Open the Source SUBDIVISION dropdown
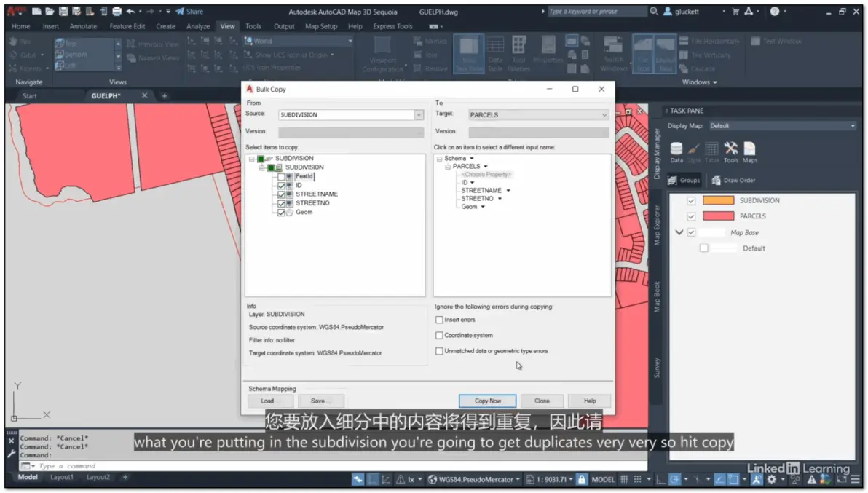Viewport: 868px width, 493px height. (x=419, y=114)
